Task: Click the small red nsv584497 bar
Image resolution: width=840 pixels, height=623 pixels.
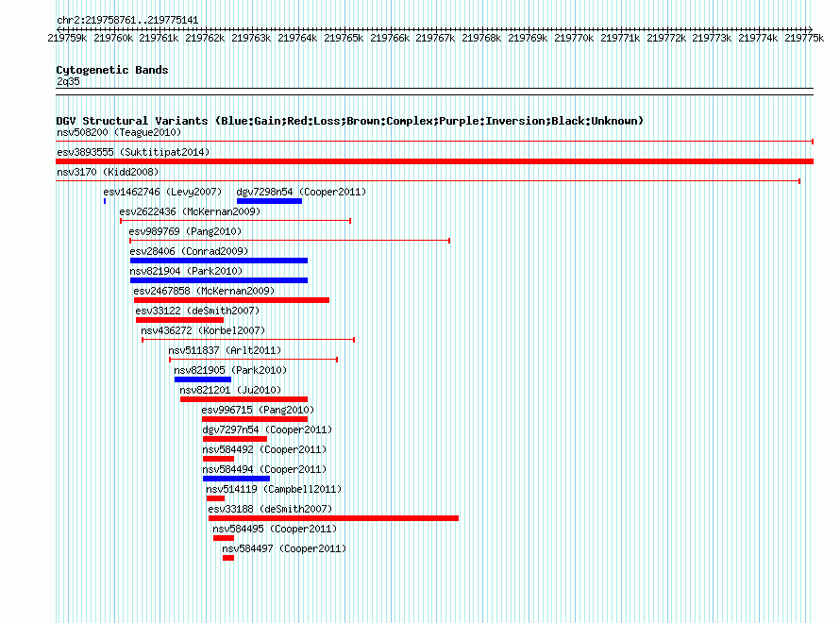Action: (x=228, y=558)
